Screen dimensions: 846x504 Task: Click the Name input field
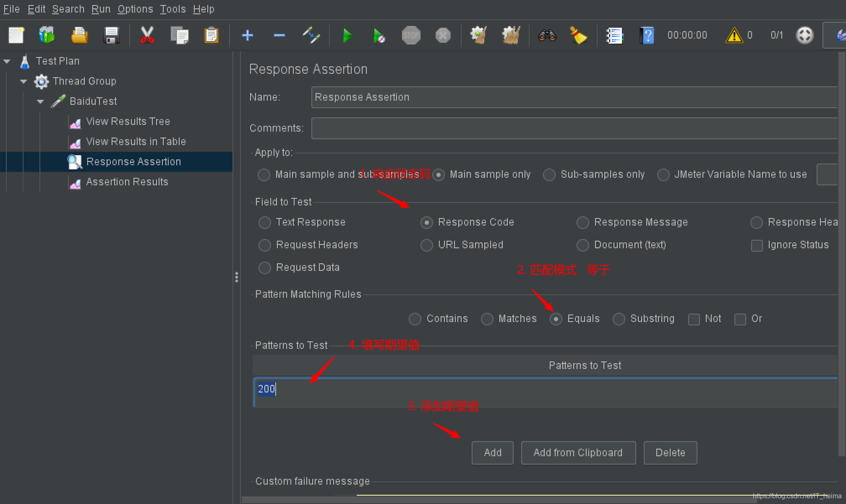(574, 97)
